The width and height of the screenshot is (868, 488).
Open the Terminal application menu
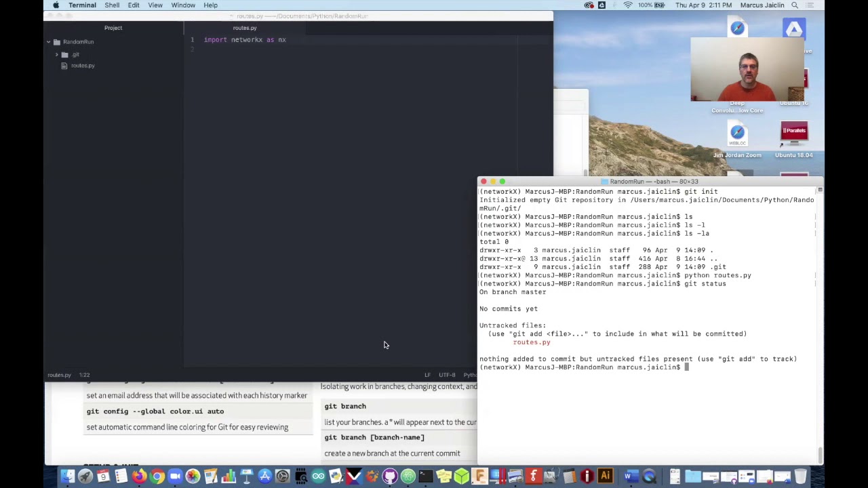[82, 5]
